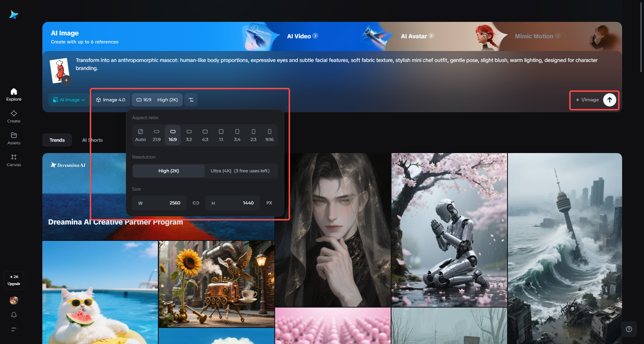Viewport: 644px width, 344px height.
Task: Collapse the 16:9 High (2K) settings dropdown
Action: click(x=157, y=100)
